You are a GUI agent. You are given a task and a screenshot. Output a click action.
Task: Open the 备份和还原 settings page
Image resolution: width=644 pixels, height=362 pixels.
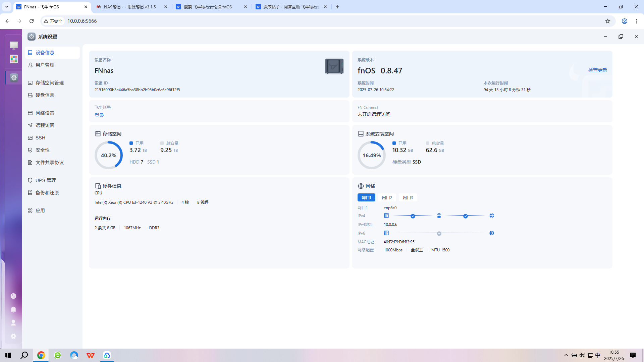(x=52, y=193)
